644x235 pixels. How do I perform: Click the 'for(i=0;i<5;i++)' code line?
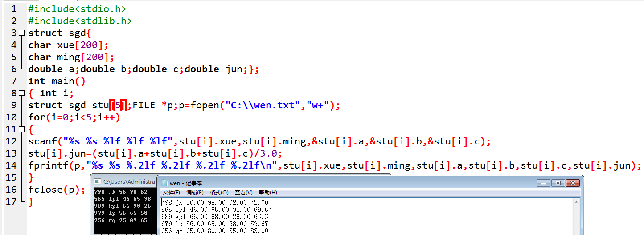(74, 117)
